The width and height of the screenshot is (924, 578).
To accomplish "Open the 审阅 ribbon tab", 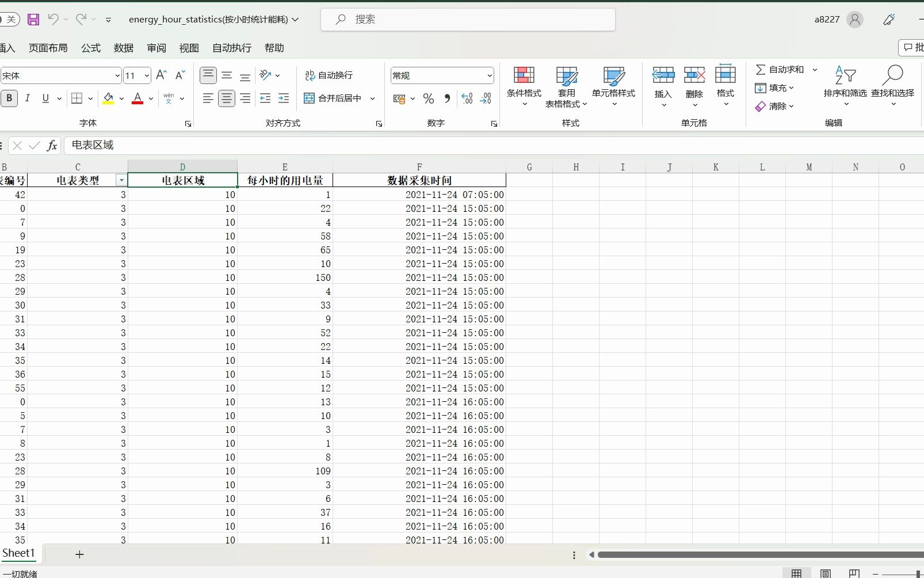I will [156, 48].
